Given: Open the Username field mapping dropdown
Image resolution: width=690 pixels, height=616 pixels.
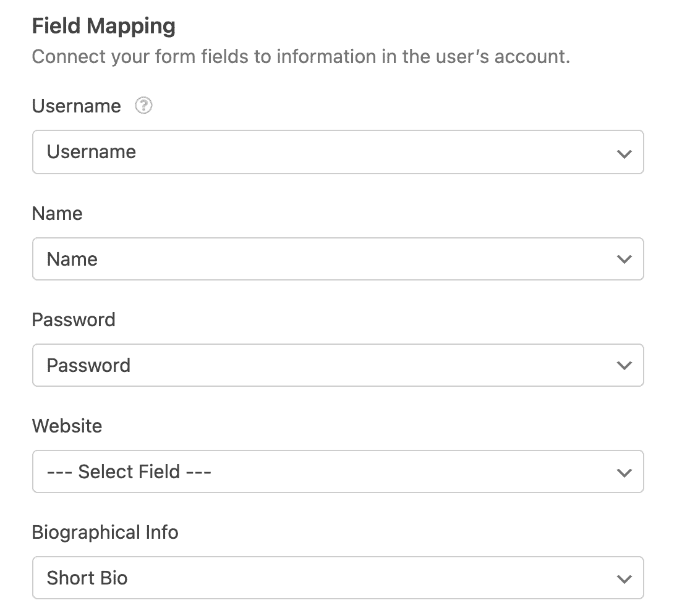Looking at the screenshot, I should (x=338, y=152).
